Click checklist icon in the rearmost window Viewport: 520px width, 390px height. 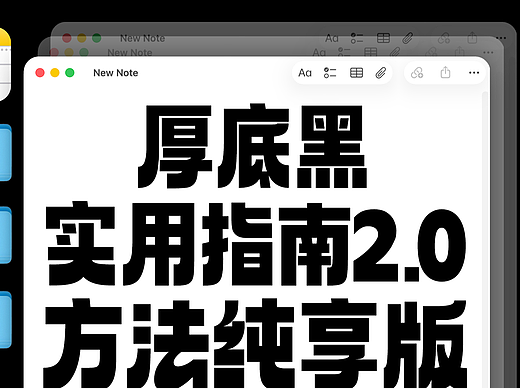point(357,38)
